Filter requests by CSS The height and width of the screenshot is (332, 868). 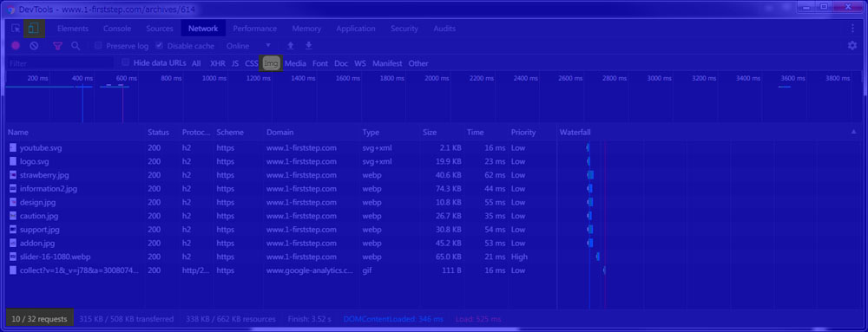click(x=252, y=63)
